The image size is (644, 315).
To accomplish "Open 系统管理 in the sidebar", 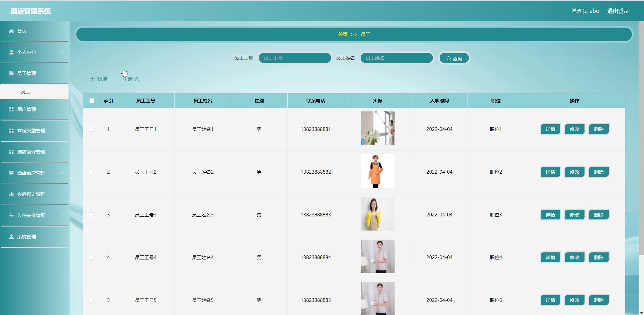I will click(34, 237).
